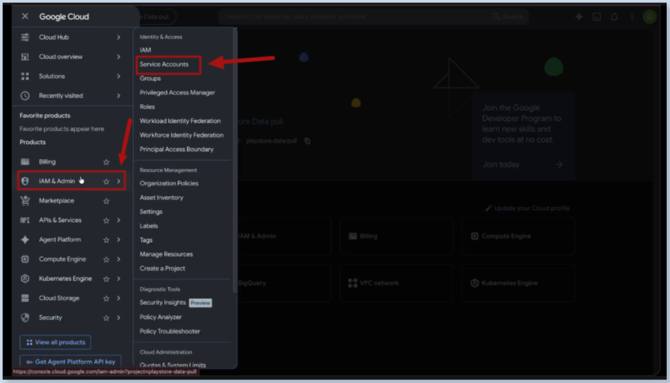This screenshot has height=383, width=670.
Task: Expand the Recently visited submenu chevron
Action: (x=118, y=96)
